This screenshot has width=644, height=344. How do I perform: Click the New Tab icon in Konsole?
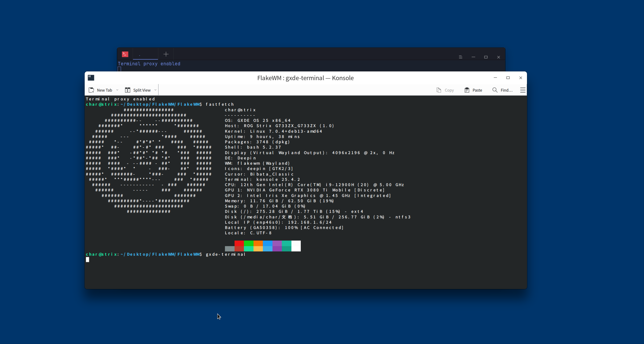(91, 90)
